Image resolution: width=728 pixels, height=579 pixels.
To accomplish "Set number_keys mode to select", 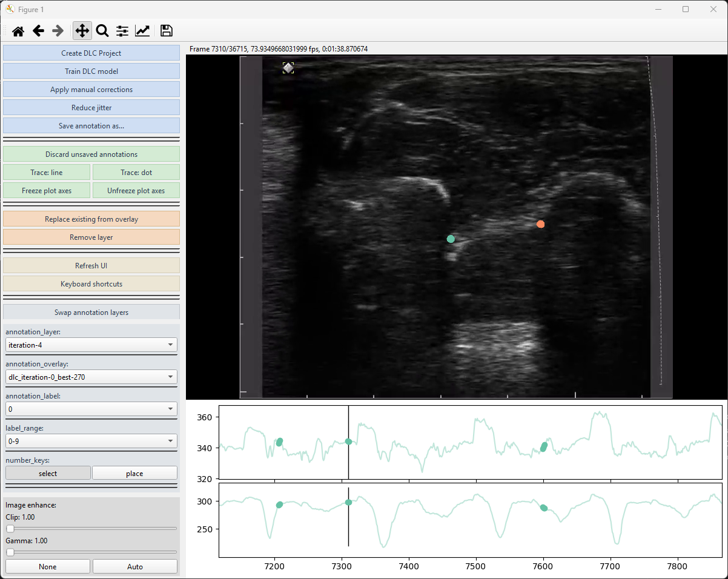I will click(x=48, y=473).
